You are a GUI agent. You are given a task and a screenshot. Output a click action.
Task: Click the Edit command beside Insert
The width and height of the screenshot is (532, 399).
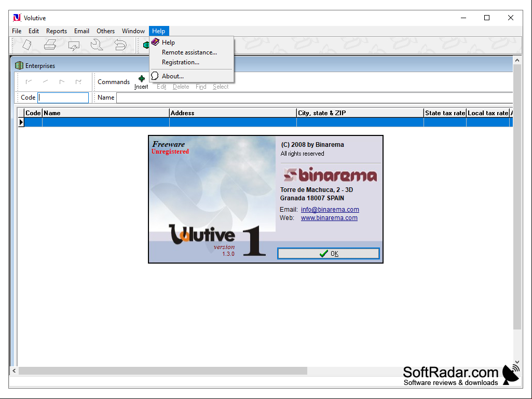point(161,87)
